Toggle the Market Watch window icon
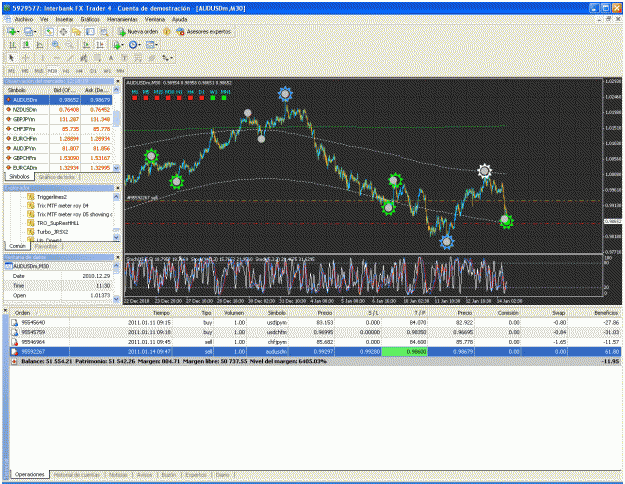The height and width of the screenshot is (484, 625). pos(49,31)
